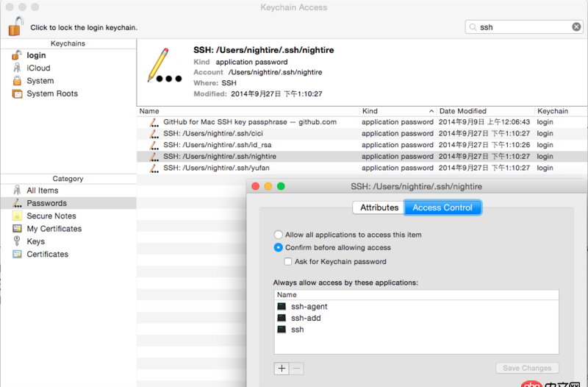The image size is (588, 387).
Task: Close the SSH nightire info window
Action: click(255, 186)
